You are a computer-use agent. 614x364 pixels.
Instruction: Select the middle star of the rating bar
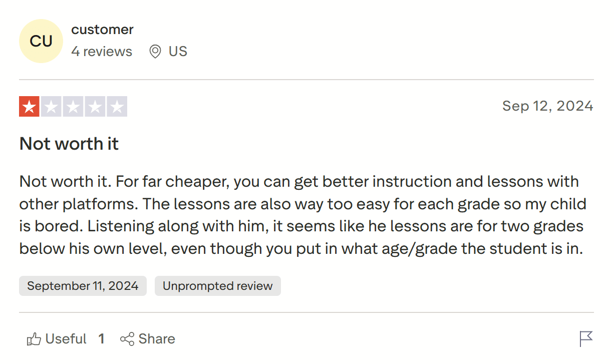(x=74, y=106)
